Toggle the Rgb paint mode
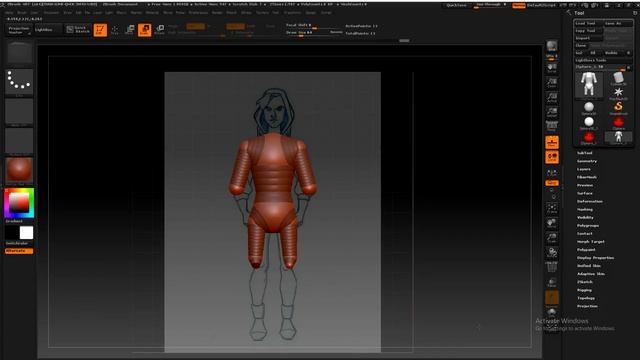 195,27
